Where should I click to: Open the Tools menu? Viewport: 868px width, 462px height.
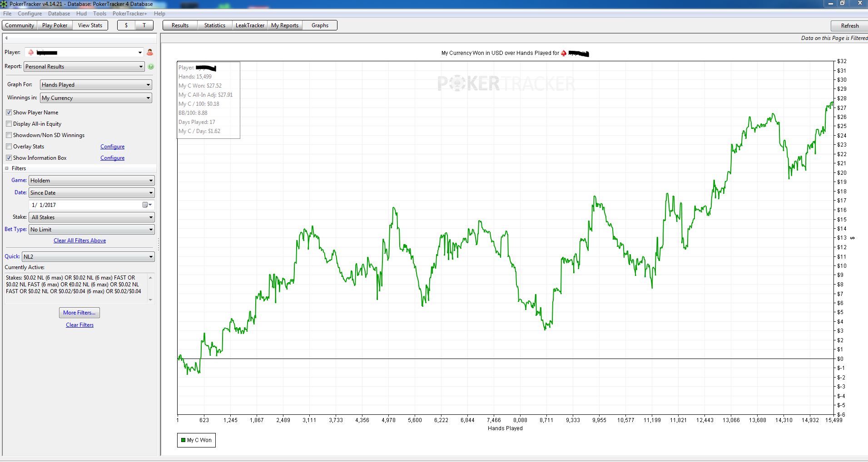(x=99, y=14)
